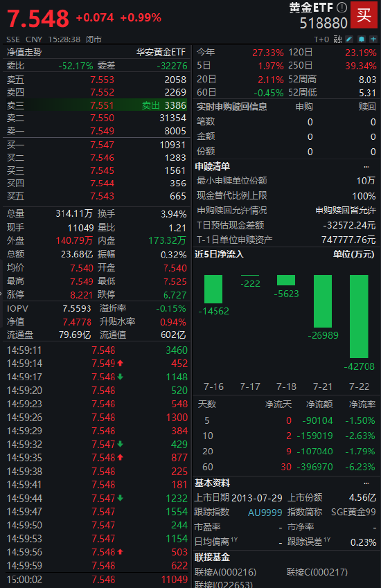Image resolution: width=381 pixels, height=588 pixels.
Task: Select the 卖五 ask row at 7.553
Action: tap(96, 80)
